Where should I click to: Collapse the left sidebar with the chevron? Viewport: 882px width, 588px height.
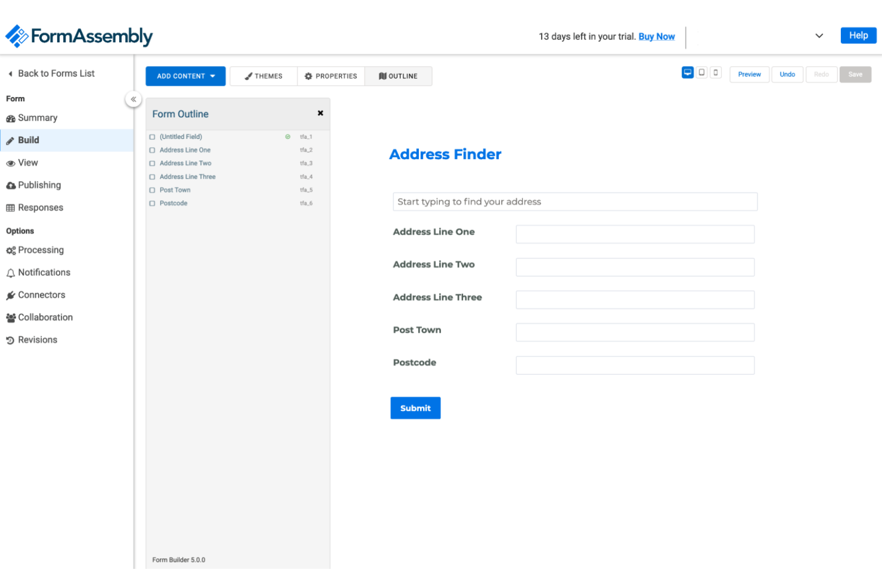pos(133,99)
